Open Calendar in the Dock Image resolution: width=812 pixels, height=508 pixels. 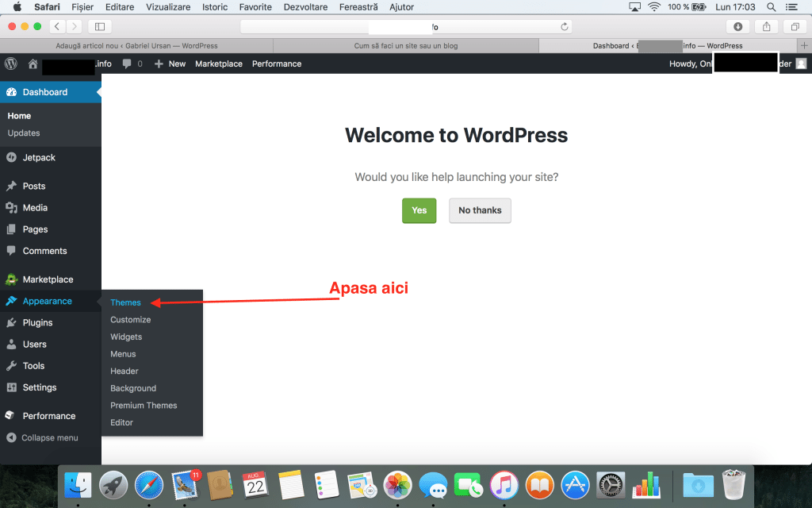coord(255,486)
